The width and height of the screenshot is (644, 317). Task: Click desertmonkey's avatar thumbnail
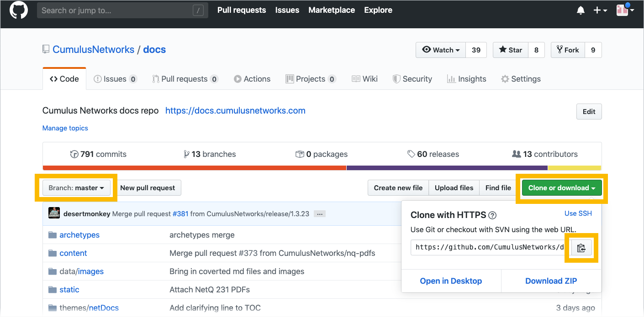[x=54, y=213]
